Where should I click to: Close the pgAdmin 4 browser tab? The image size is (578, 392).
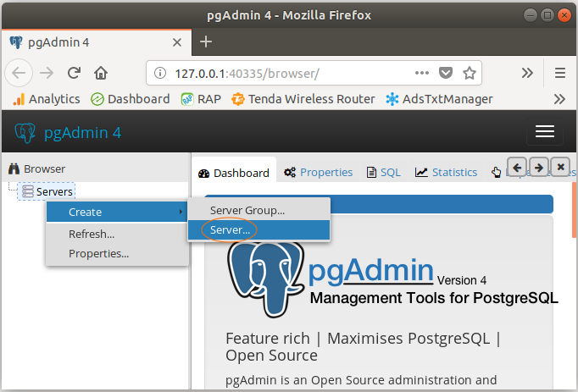click(x=177, y=42)
